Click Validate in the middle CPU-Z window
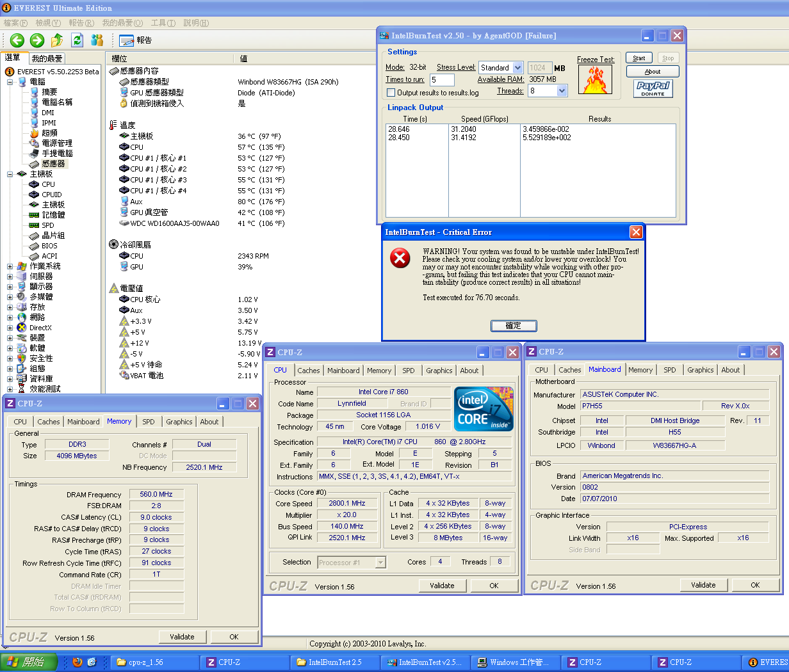 tap(442, 586)
